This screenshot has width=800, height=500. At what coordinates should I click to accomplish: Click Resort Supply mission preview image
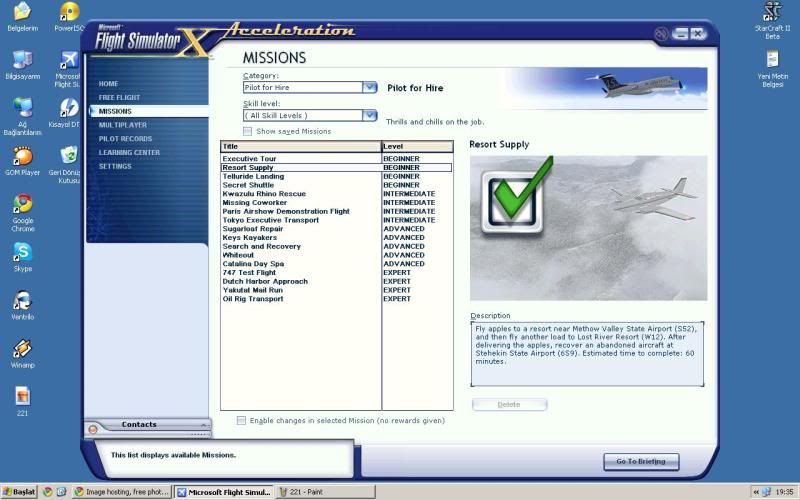point(588,228)
